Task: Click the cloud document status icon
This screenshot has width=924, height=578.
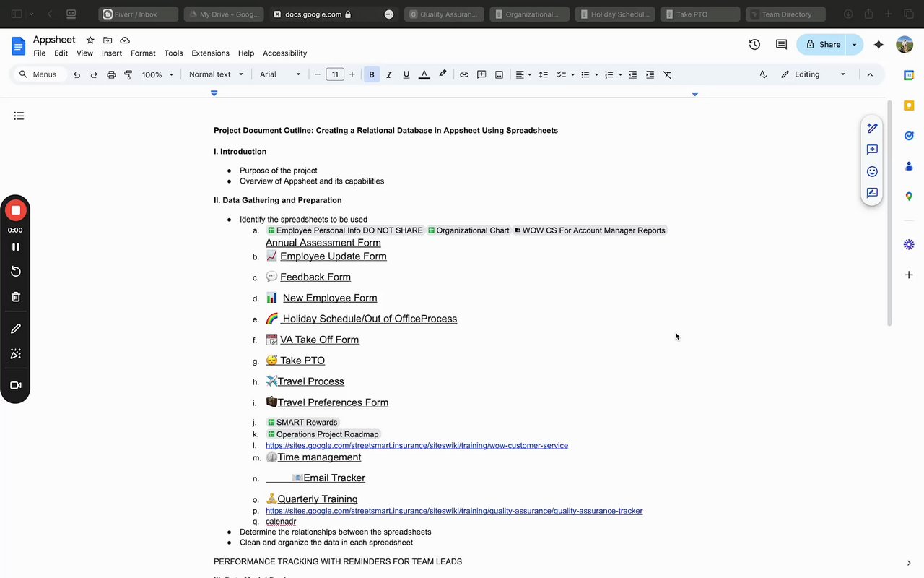Action: pyautogui.click(x=125, y=40)
